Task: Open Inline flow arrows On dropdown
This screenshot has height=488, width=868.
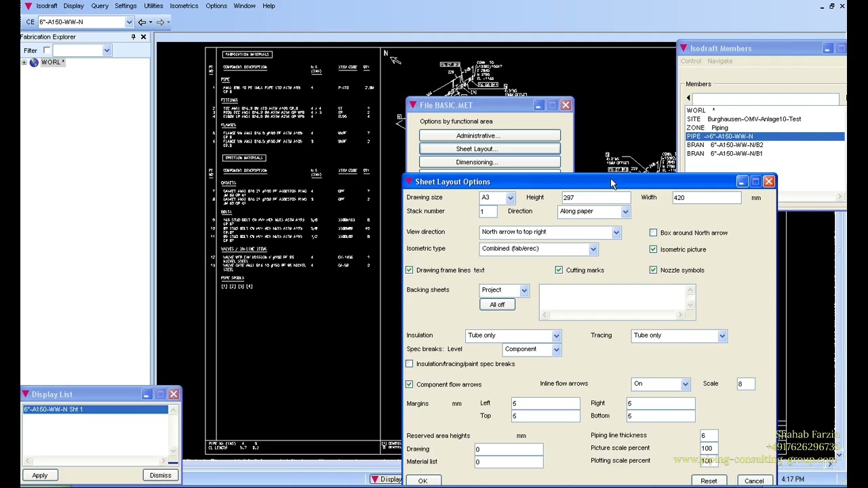Action: [x=685, y=384]
